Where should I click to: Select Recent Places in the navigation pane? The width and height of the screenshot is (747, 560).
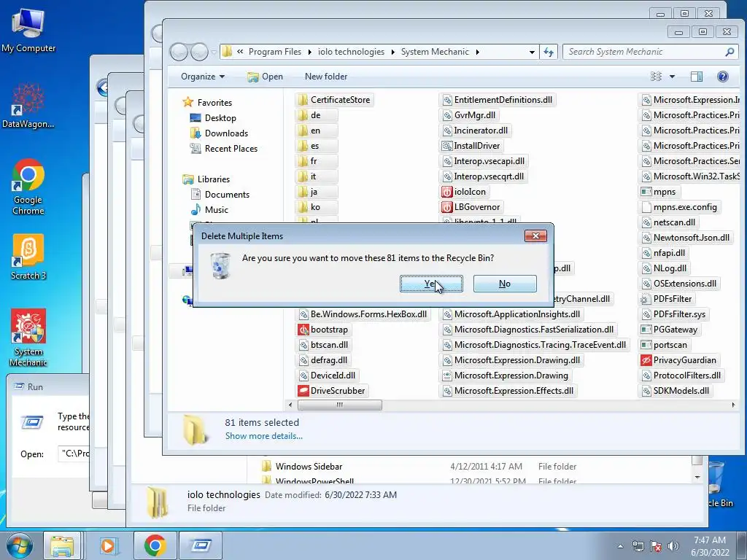231,149
